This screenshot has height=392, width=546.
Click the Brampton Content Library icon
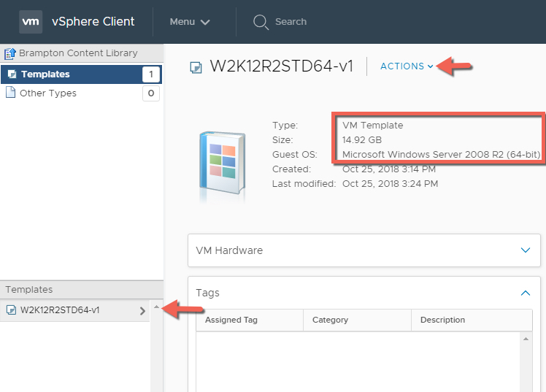[10, 53]
